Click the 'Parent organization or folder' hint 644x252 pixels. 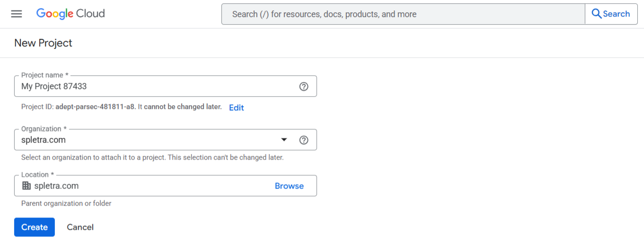(66, 203)
